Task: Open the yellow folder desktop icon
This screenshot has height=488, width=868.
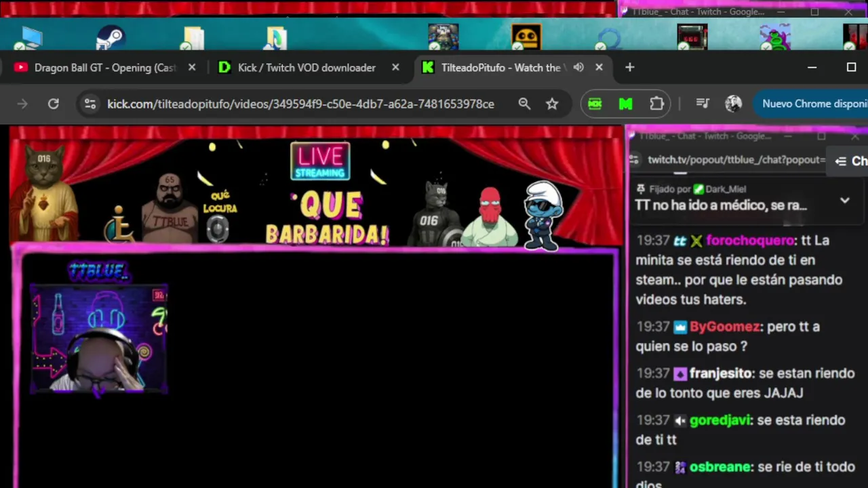Action: [x=193, y=38]
